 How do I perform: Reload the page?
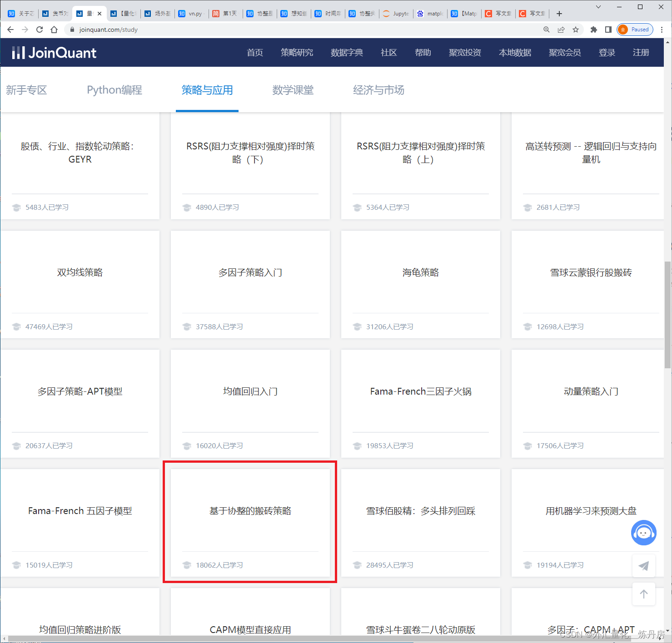tap(40, 30)
